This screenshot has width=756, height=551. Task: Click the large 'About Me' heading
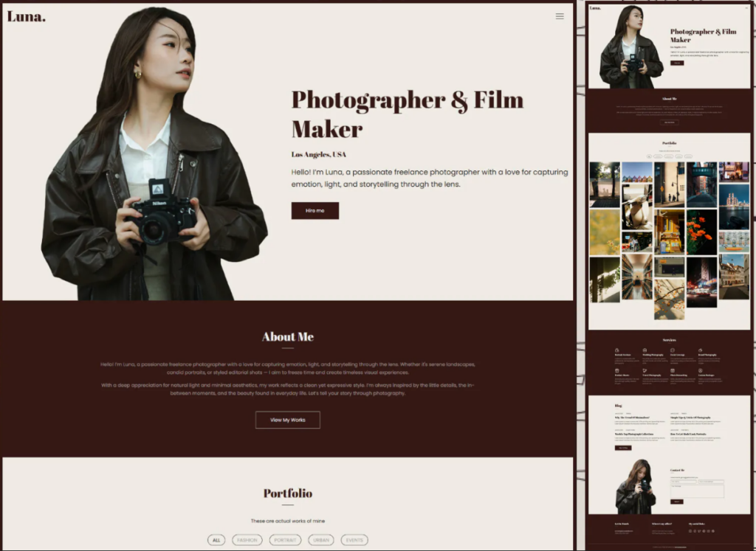click(288, 336)
